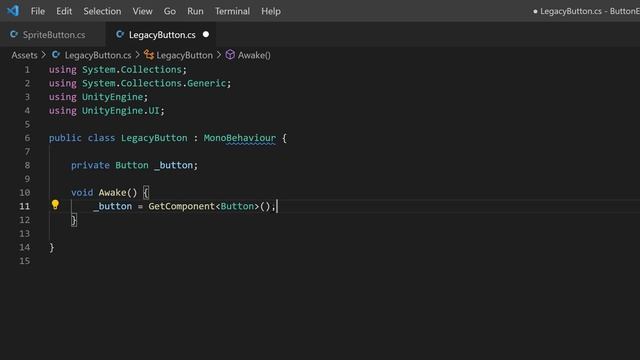Click class symbol icon in breadcrumb
640x360 pixels.
tap(149, 55)
